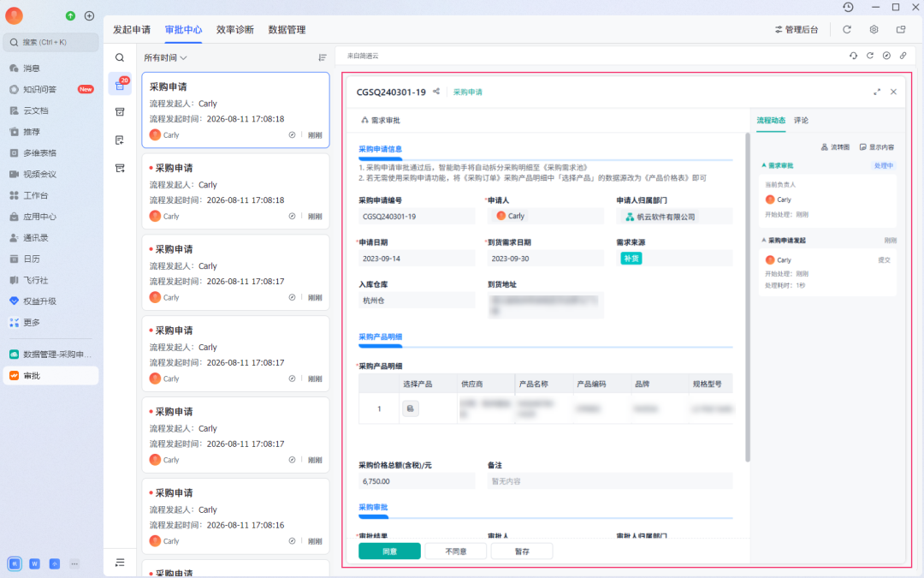Click the 显示内容 button

877,147
